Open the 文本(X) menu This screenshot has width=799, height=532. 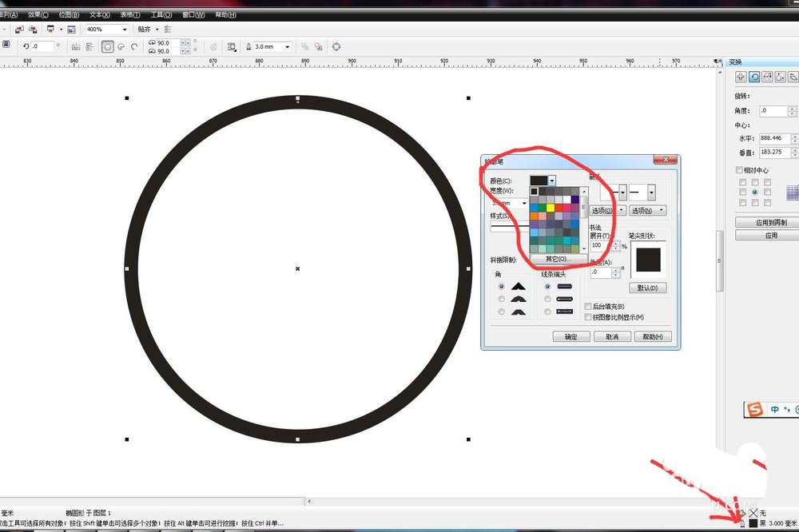click(x=99, y=14)
